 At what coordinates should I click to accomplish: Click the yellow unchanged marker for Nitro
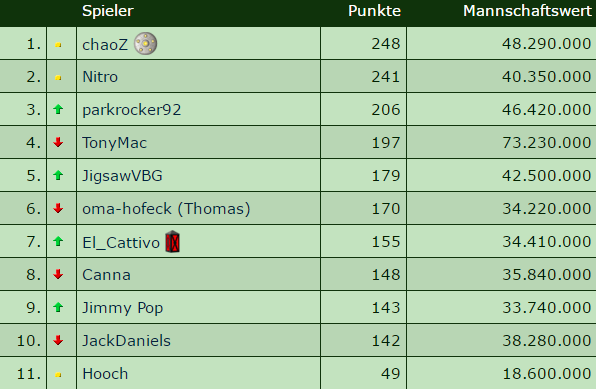[58, 78]
